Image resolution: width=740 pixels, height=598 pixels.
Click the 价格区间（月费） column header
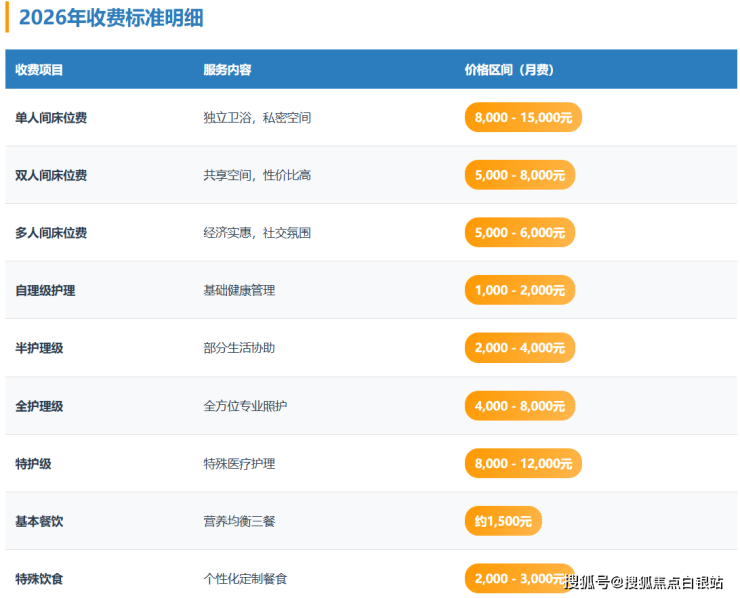click(x=509, y=70)
